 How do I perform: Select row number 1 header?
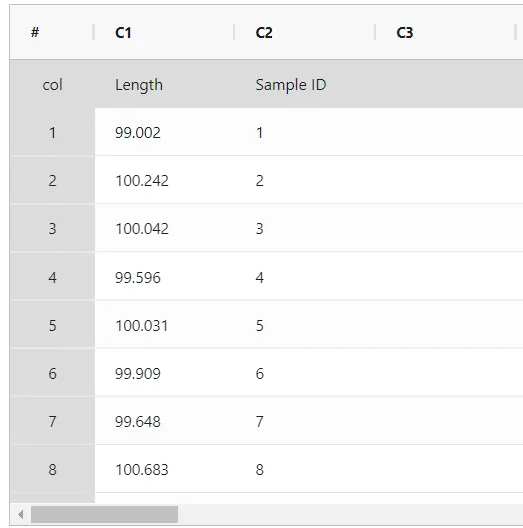point(53,132)
